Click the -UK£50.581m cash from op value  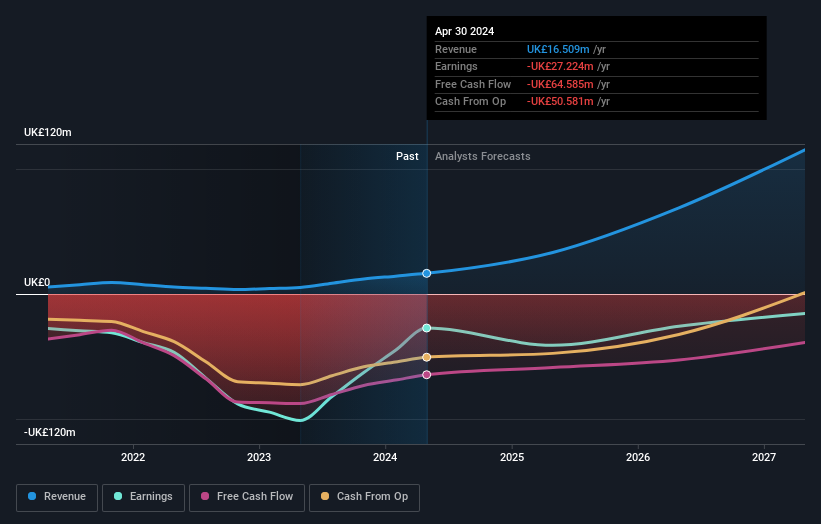tap(560, 102)
